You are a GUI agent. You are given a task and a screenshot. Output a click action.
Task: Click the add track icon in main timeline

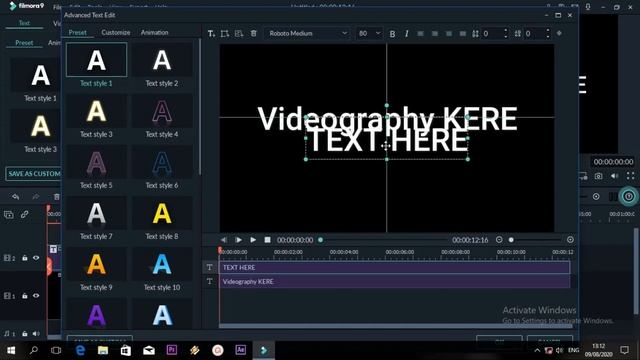pyautogui.click(x=9, y=215)
